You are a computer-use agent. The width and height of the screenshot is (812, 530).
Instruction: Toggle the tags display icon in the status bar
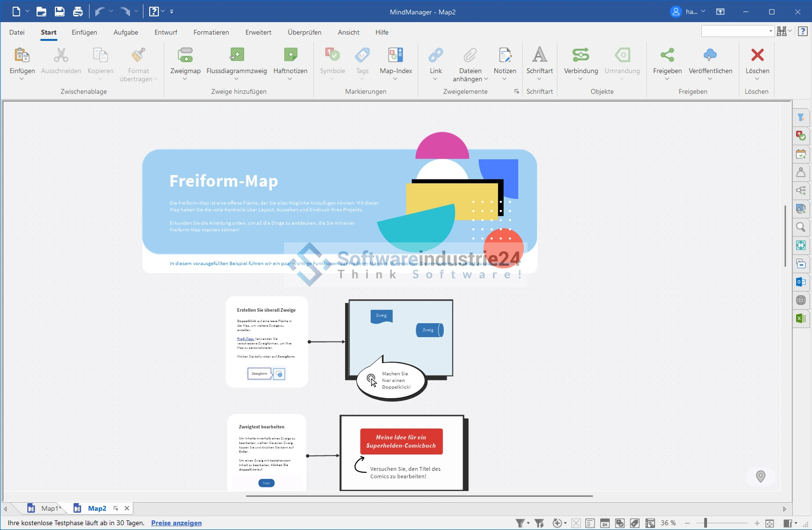(635, 523)
